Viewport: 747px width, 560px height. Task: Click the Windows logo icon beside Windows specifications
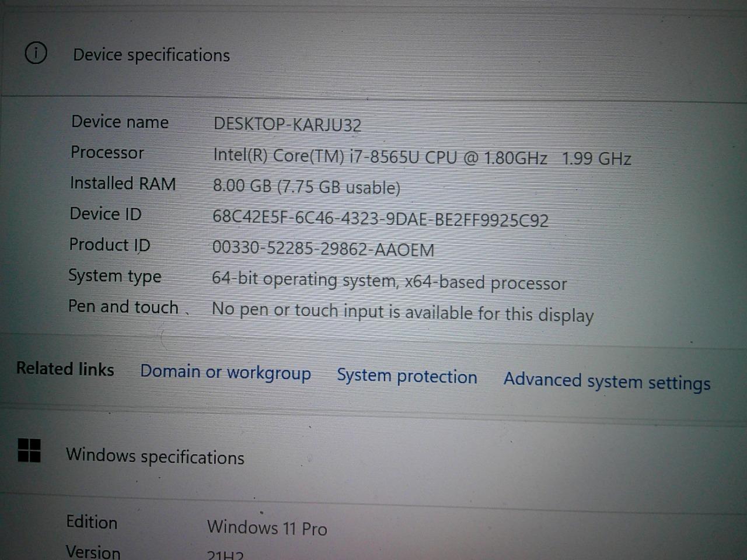[29, 450]
